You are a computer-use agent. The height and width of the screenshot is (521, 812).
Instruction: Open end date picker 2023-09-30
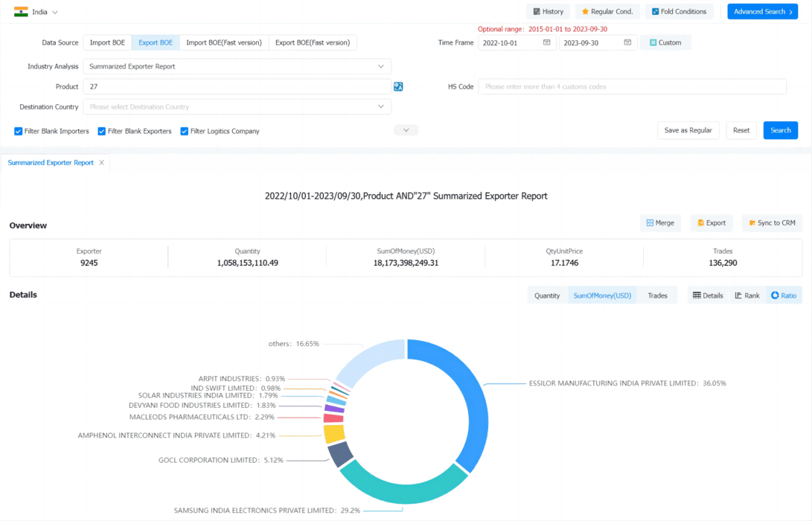tap(598, 42)
